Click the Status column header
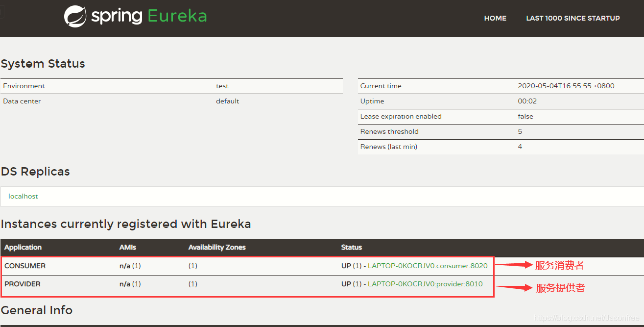This screenshot has width=644, height=327. click(x=352, y=248)
